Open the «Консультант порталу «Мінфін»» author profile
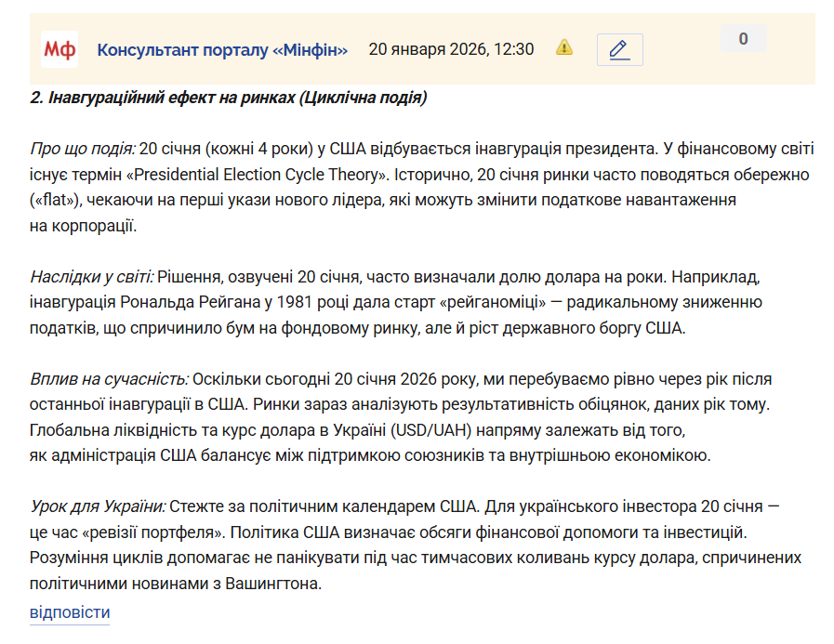834x644 pixels. [x=222, y=50]
